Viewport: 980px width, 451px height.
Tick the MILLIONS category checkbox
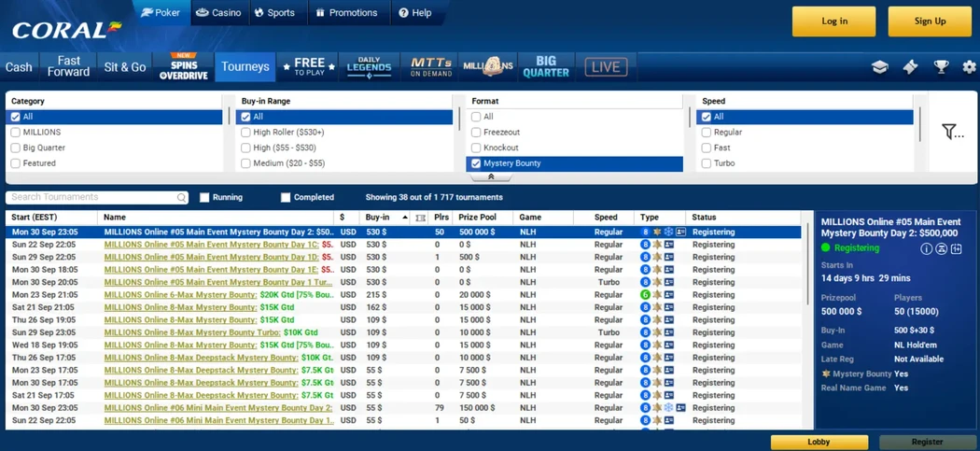[x=16, y=133]
